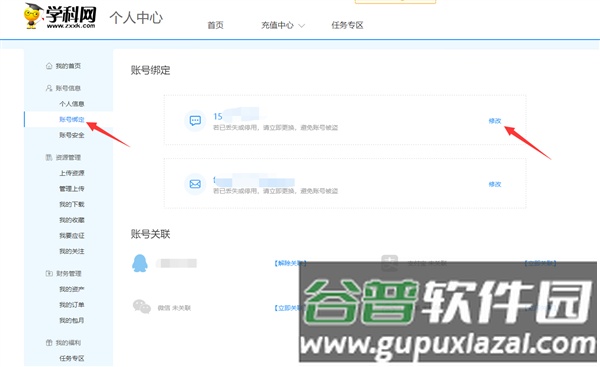Click the gift icon beside 我的福利

coord(49,343)
